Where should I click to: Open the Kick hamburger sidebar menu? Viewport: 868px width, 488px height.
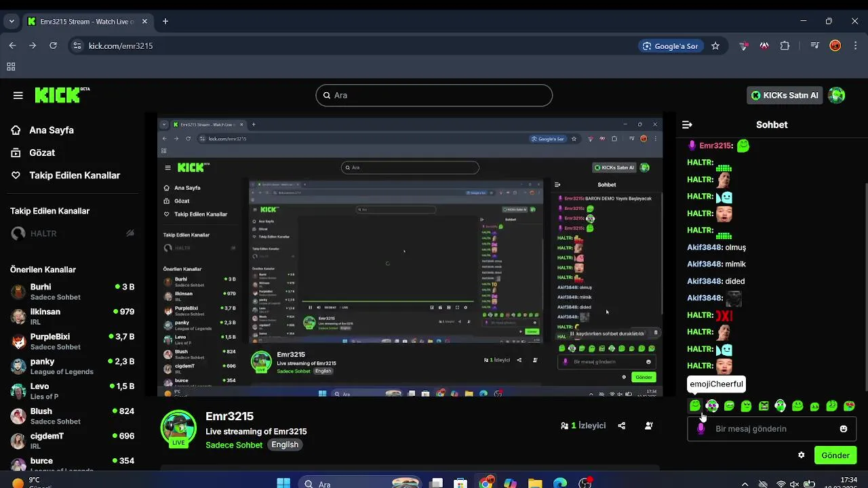tap(18, 96)
